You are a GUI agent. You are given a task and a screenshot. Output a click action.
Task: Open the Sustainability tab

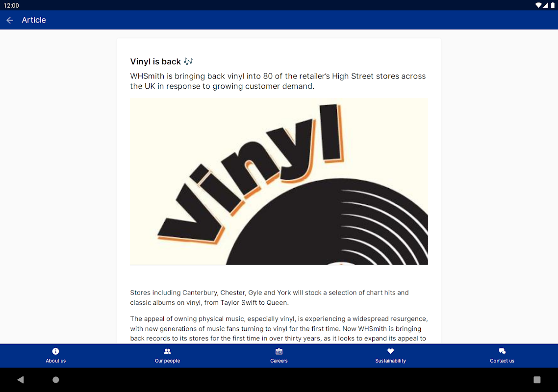390,356
